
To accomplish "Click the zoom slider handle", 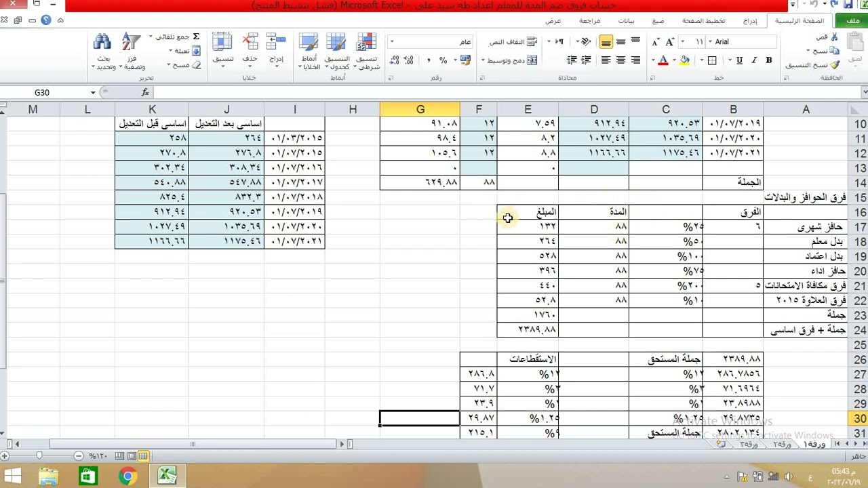I will (39, 456).
